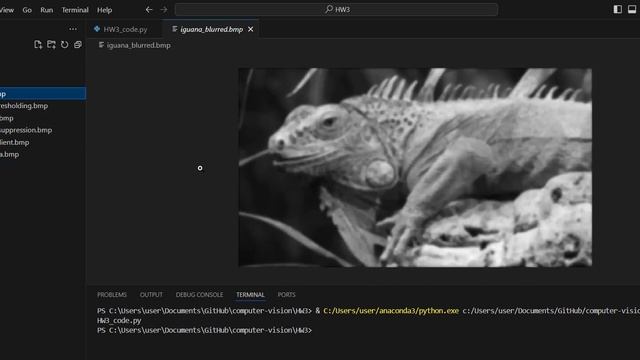Open the Help menu
This screenshot has width=640, height=360.
click(x=104, y=10)
